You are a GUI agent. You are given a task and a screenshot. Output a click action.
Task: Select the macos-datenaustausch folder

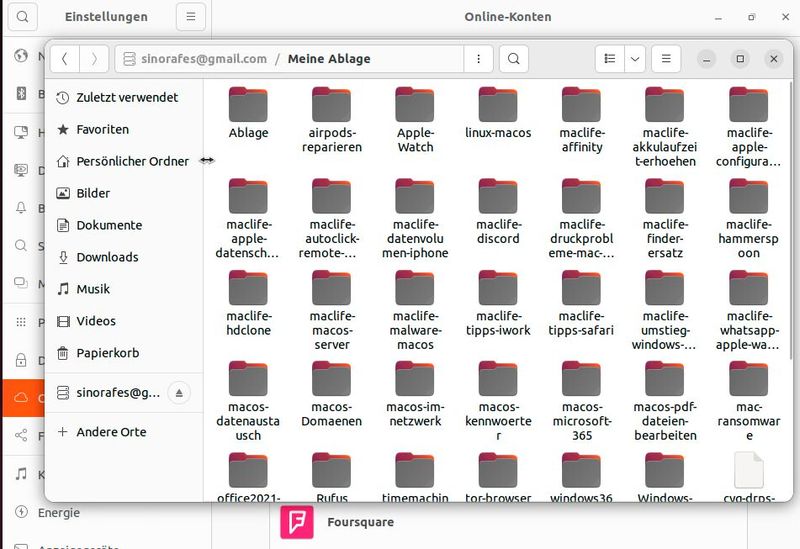coord(248,401)
